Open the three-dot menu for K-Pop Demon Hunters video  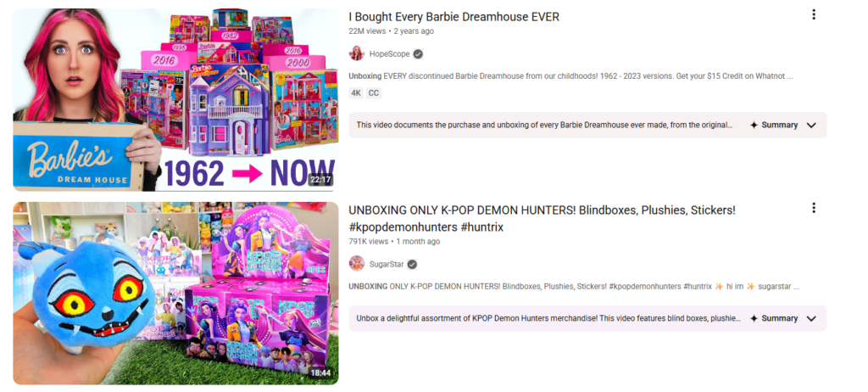813,208
